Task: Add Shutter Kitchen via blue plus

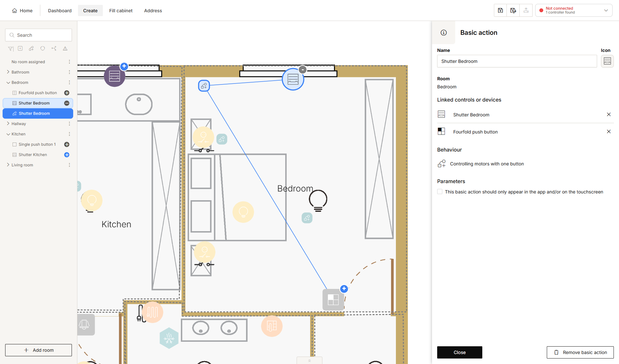Action: click(67, 155)
